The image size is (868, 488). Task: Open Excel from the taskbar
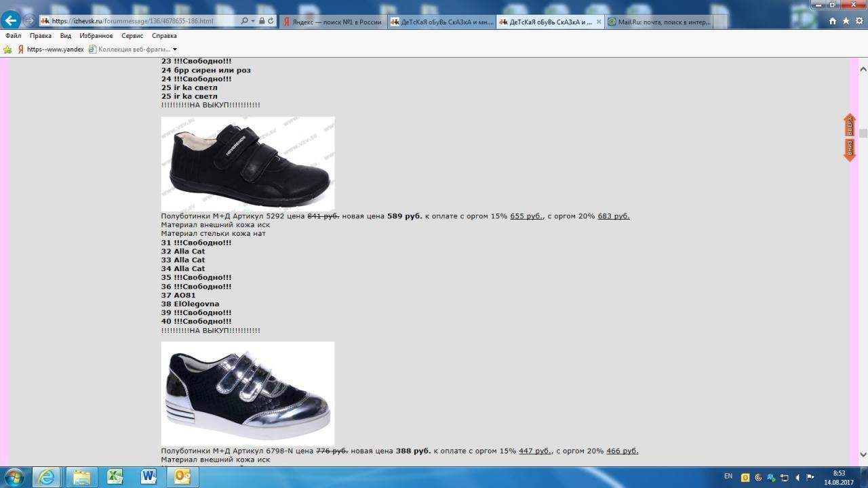click(x=115, y=476)
